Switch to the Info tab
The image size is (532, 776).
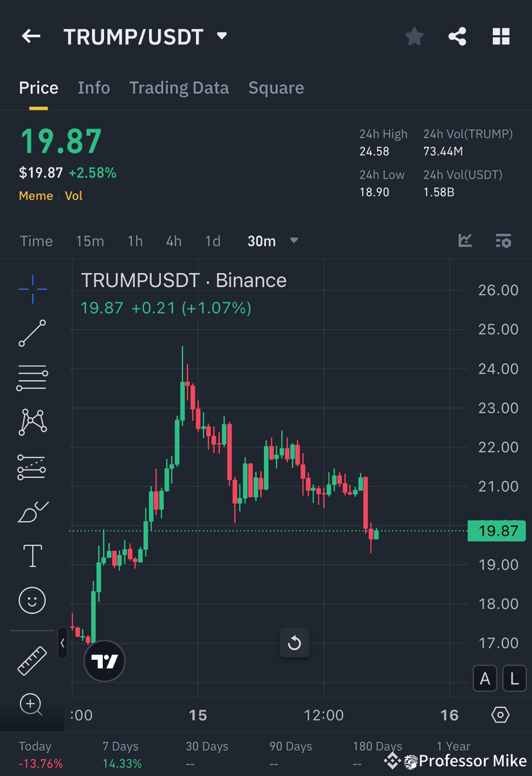tap(94, 87)
